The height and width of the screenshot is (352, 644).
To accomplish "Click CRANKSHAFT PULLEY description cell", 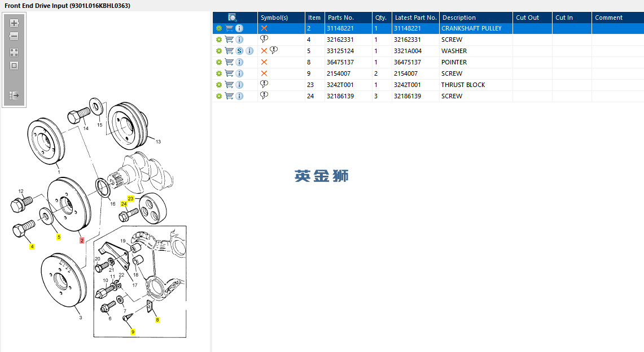I will (x=476, y=28).
